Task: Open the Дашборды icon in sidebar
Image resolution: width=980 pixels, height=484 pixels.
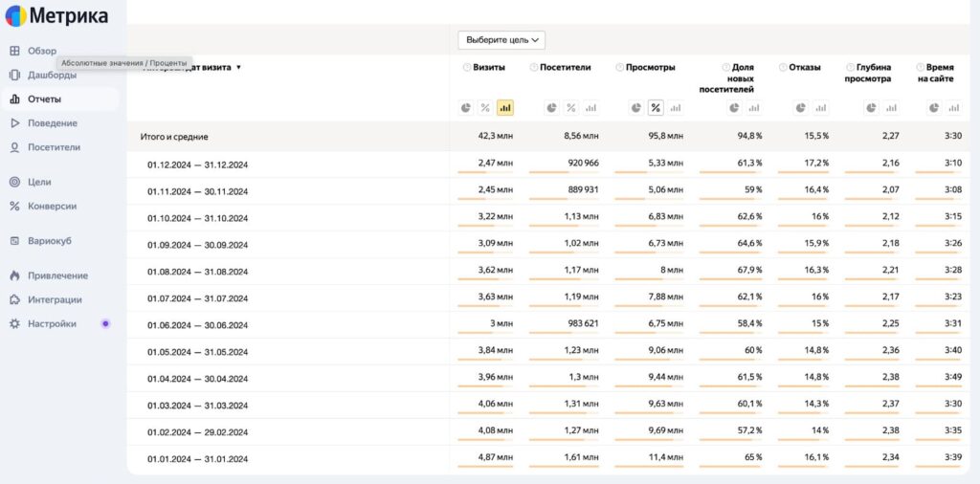Action: tap(14, 75)
